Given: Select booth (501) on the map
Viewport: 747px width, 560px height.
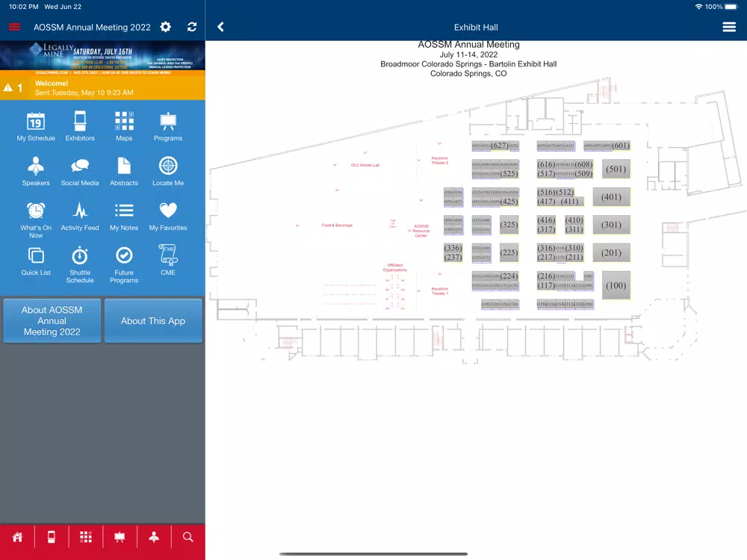Looking at the screenshot, I should (x=616, y=169).
